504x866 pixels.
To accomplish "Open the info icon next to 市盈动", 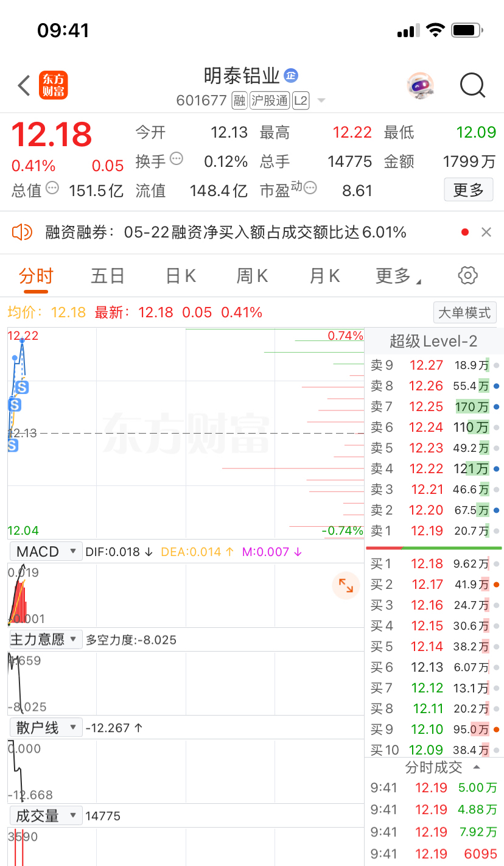I will (x=310, y=188).
